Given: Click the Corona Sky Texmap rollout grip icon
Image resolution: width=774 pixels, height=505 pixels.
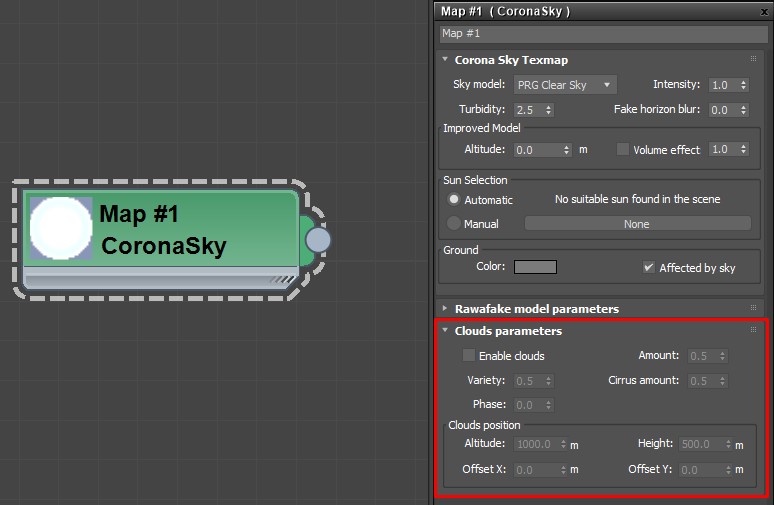Looking at the screenshot, I should coord(753,59).
